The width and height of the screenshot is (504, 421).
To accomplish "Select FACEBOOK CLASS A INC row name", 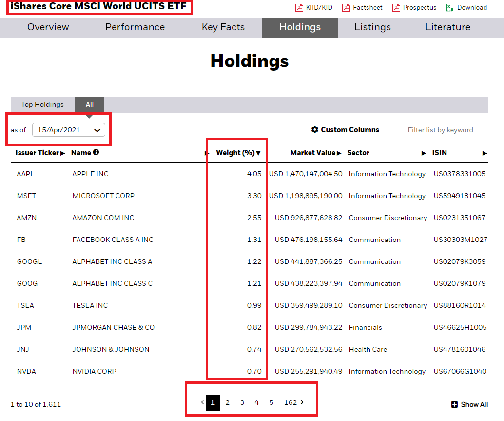I will (x=113, y=240).
